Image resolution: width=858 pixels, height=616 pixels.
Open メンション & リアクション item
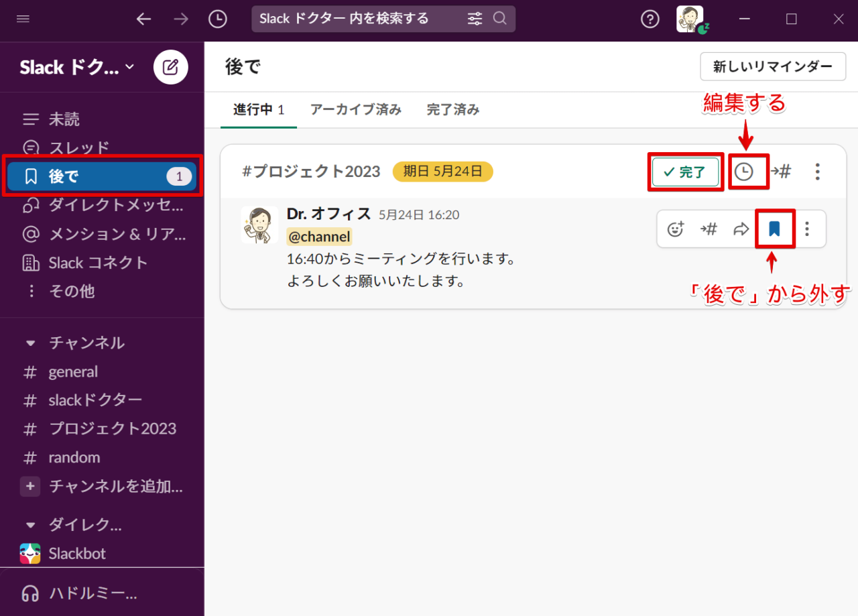[101, 234]
